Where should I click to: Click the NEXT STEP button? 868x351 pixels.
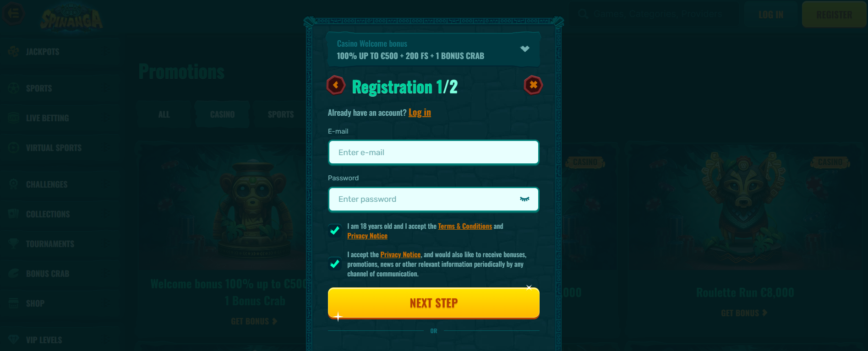434,303
